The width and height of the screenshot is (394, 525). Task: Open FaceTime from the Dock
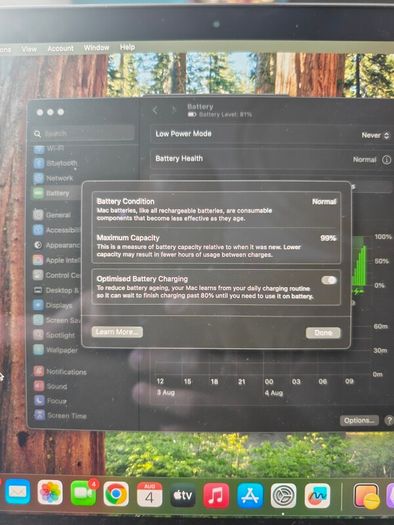pyautogui.click(x=83, y=493)
